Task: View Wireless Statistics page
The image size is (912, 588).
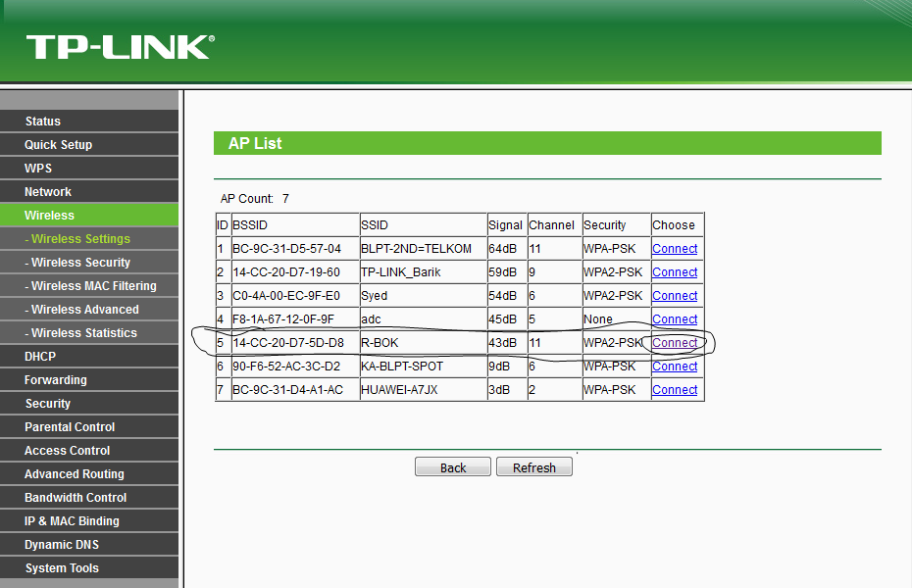Action: (89, 333)
